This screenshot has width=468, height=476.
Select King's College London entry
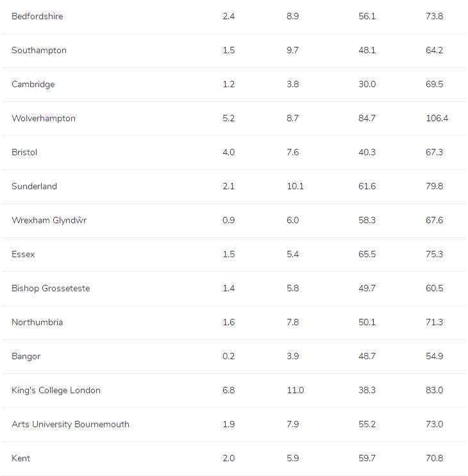(56, 390)
